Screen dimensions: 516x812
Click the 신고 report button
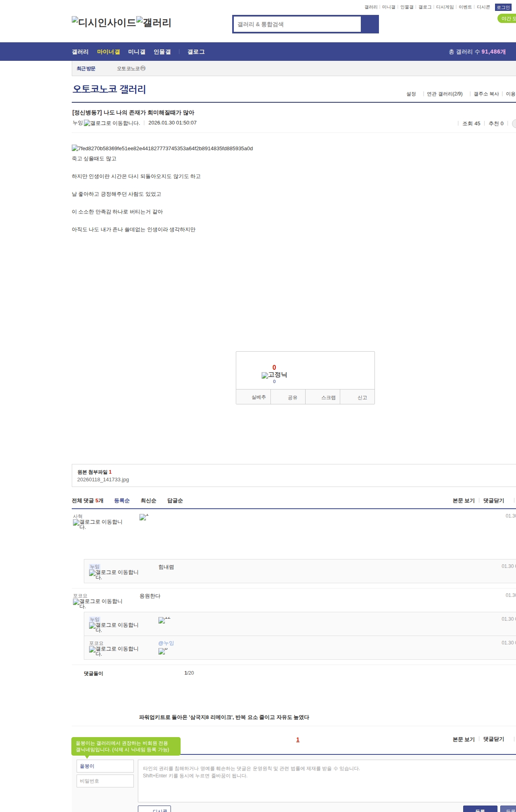(x=362, y=398)
